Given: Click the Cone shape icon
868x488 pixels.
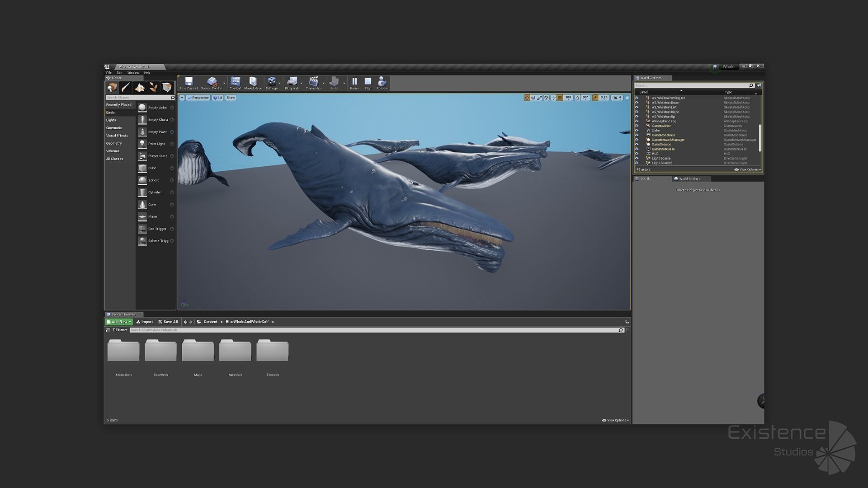Looking at the screenshot, I should 142,204.
